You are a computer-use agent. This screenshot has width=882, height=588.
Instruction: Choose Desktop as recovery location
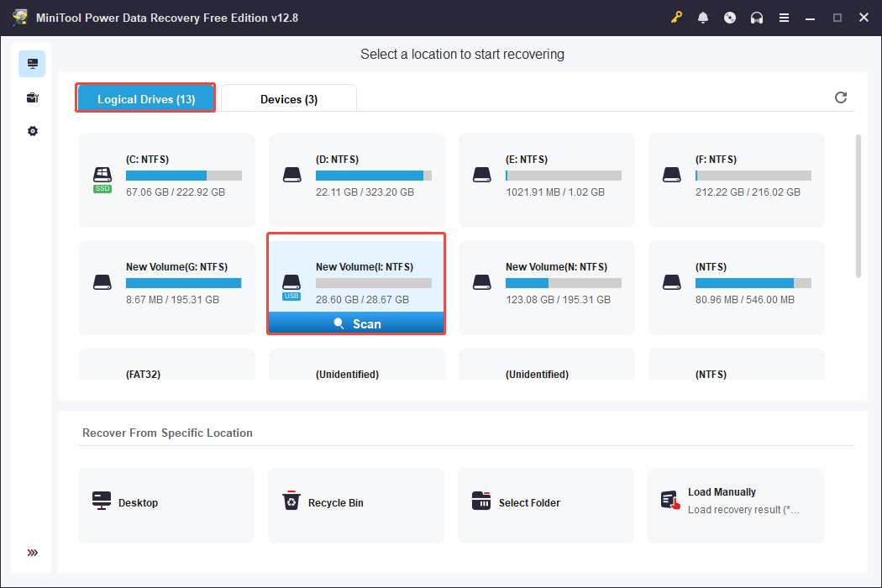[165, 505]
